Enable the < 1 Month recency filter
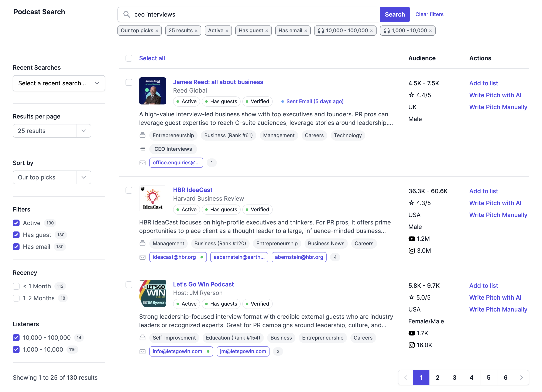 point(16,286)
